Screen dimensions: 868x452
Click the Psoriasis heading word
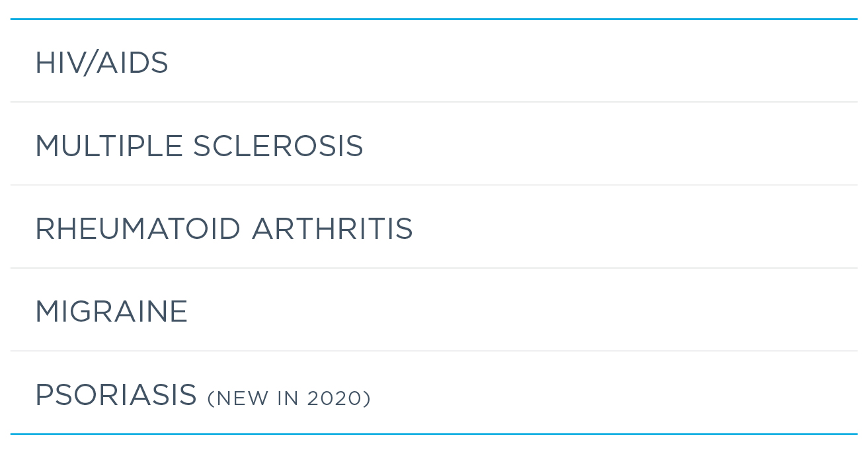point(116,395)
